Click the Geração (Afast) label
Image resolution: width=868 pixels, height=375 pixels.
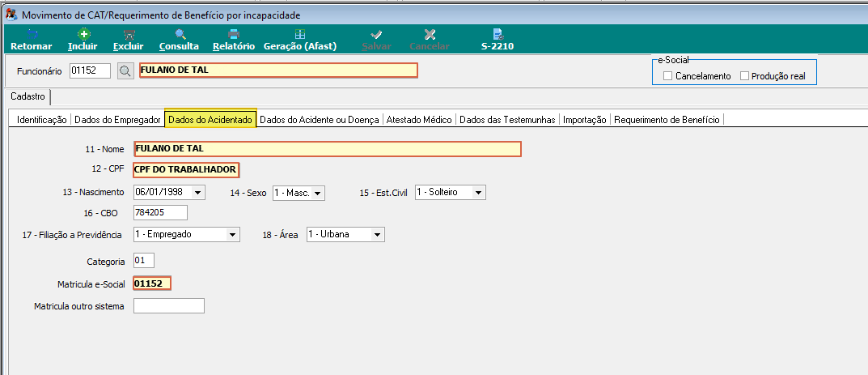tap(300, 46)
